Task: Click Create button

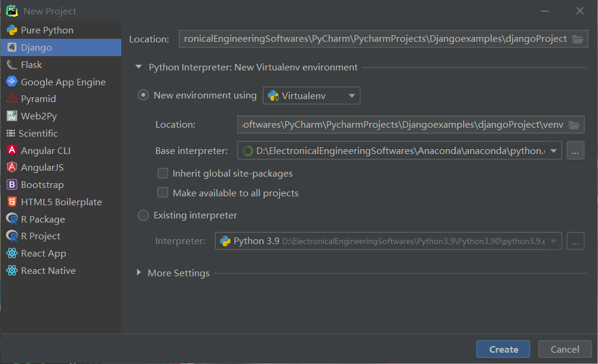Action: [503, 349]
